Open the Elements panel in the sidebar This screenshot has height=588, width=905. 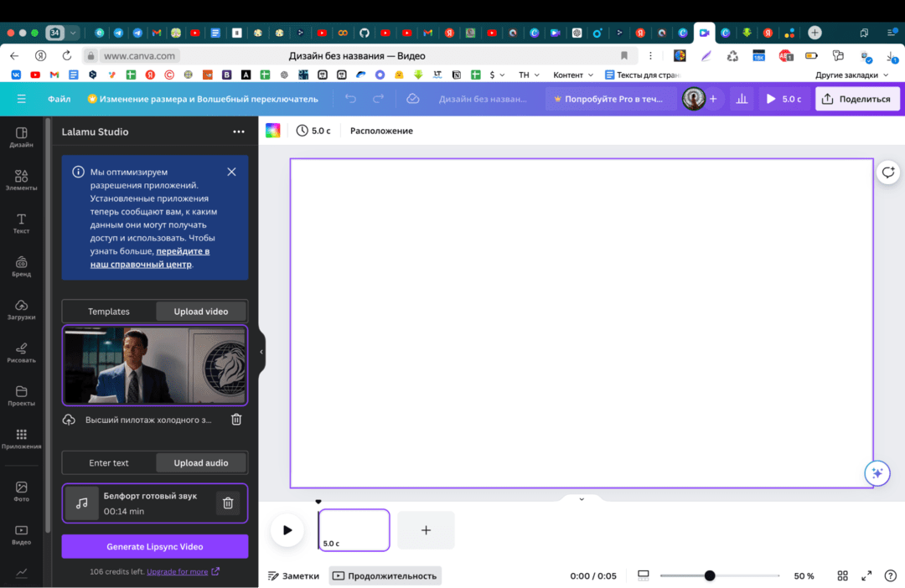(21, 179)
